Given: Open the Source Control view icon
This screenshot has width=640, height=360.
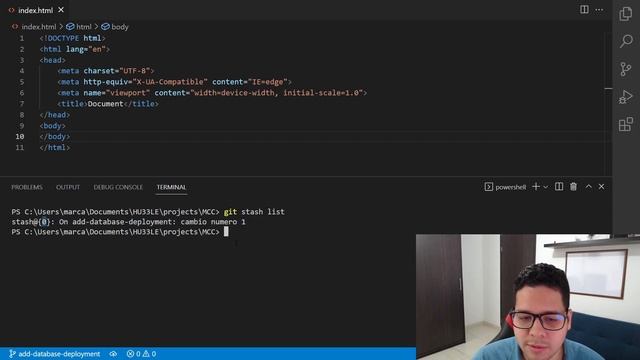Looking at the screenshot, I should pos(626,69).
